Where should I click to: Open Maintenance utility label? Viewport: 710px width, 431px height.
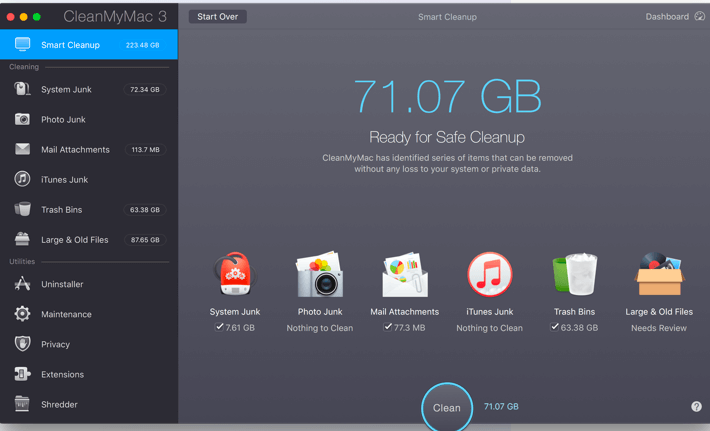(66, 314)
